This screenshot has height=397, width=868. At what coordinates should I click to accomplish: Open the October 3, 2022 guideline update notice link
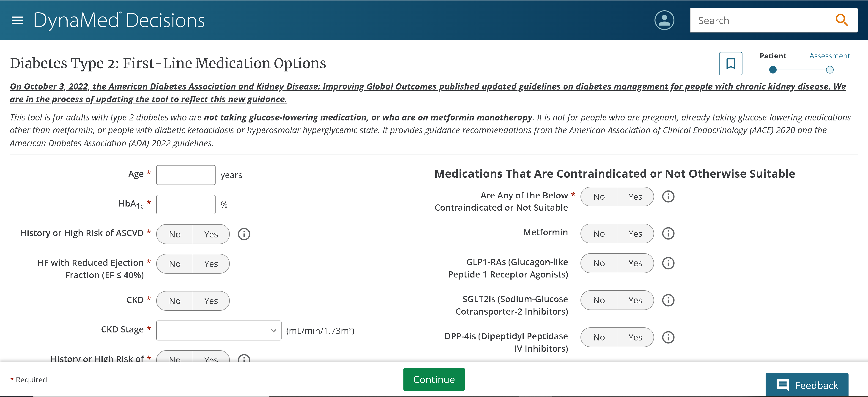[428, 92]
